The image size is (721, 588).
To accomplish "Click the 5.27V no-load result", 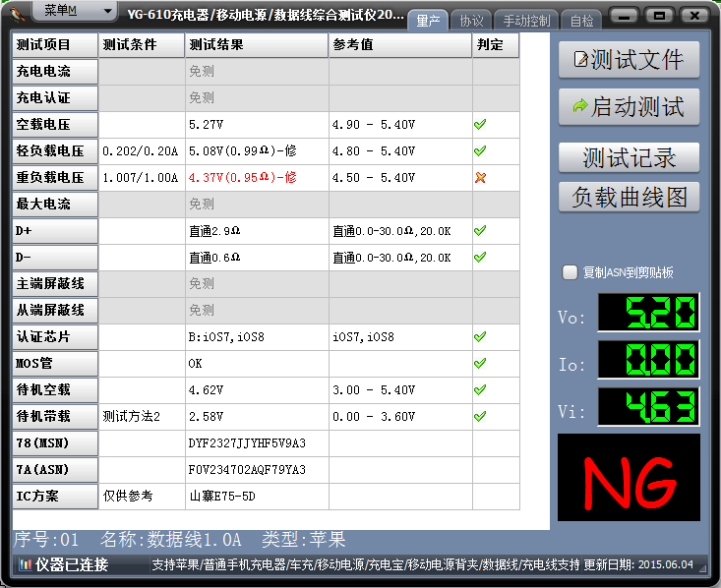I will click(x=206, y=125).
